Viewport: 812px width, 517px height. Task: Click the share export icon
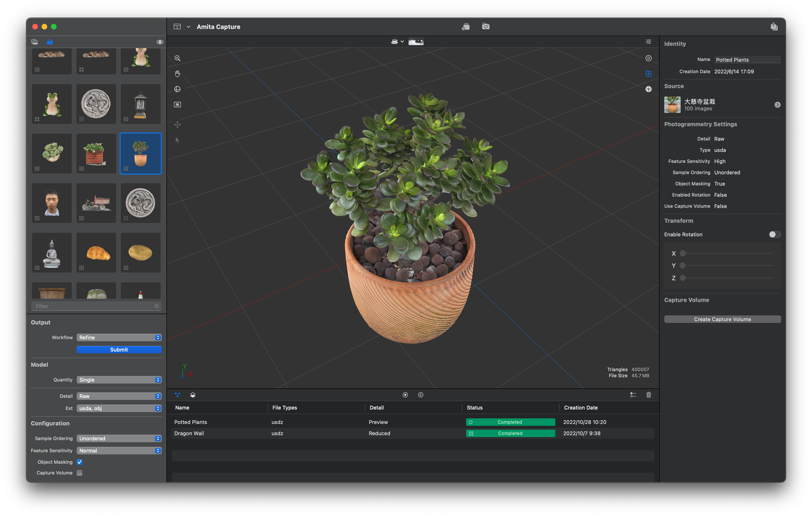(774, 26)
